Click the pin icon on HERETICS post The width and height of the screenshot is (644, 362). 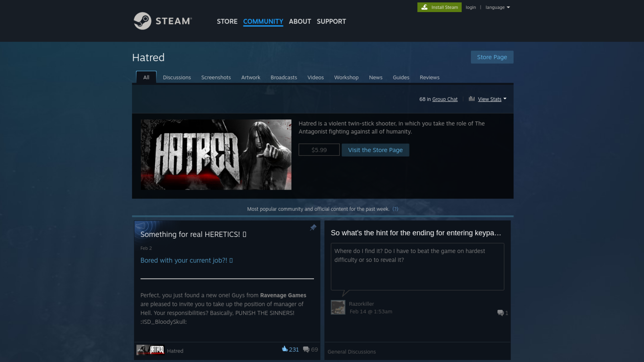pyautogui.click(x=313, y=228)
